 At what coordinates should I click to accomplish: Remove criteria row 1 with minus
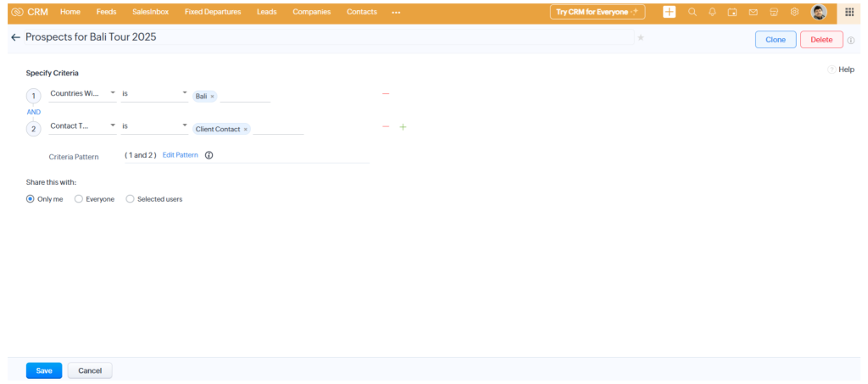pyautogui.click(x=386, y=93)
